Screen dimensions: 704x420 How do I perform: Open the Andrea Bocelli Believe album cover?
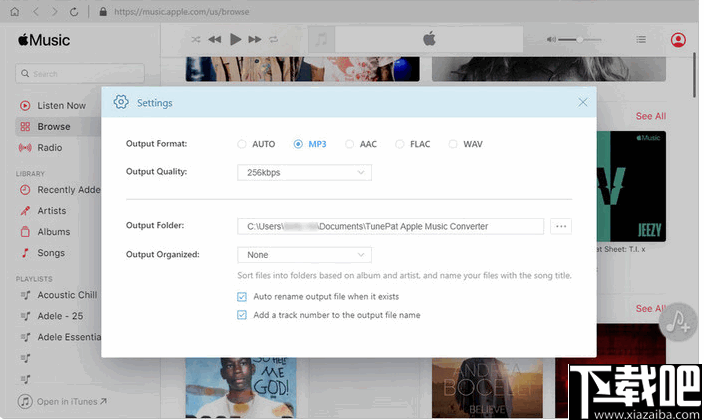point(487,388)
